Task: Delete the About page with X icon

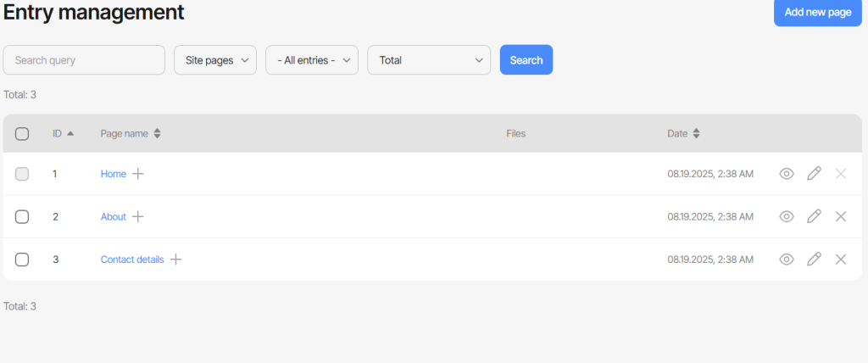Action: pos(840,216)
